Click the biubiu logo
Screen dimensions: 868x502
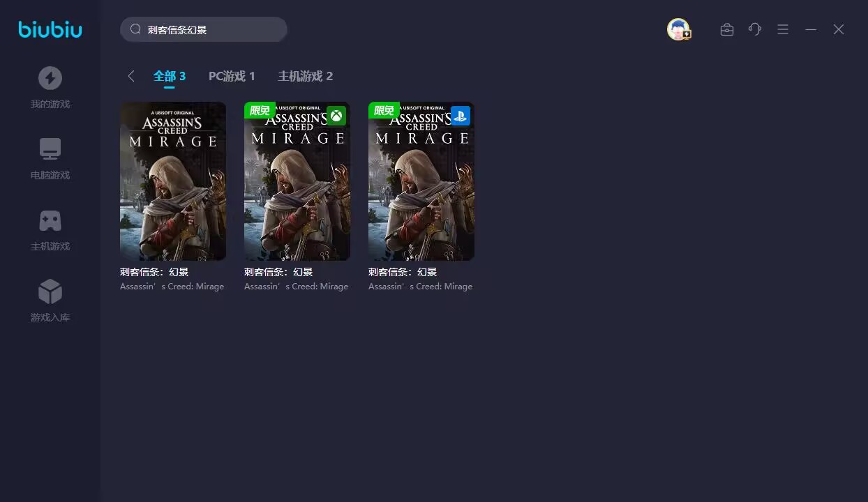50,29
